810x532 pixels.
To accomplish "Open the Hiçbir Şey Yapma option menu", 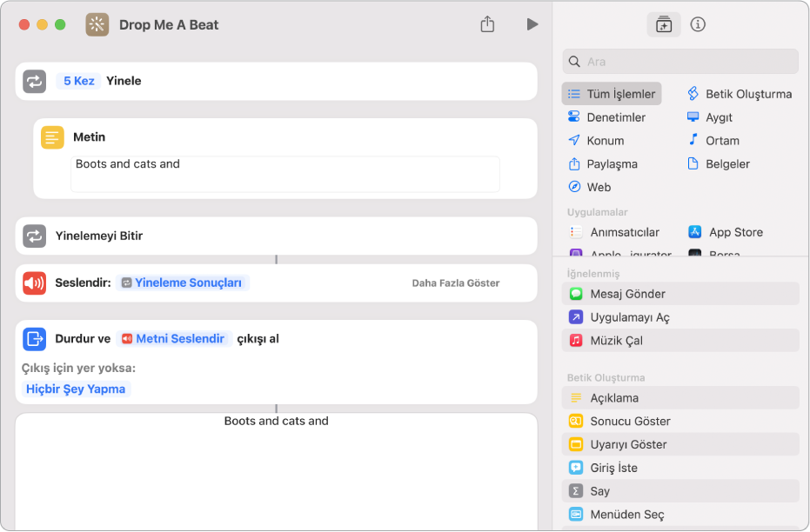I will [x=76, y=389].
